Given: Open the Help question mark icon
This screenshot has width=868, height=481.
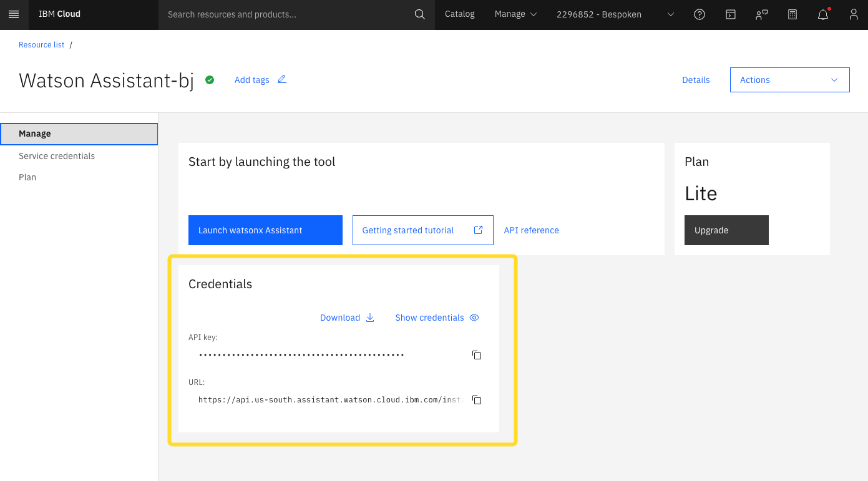Looking at the screenshot, I should pos(699,14).
